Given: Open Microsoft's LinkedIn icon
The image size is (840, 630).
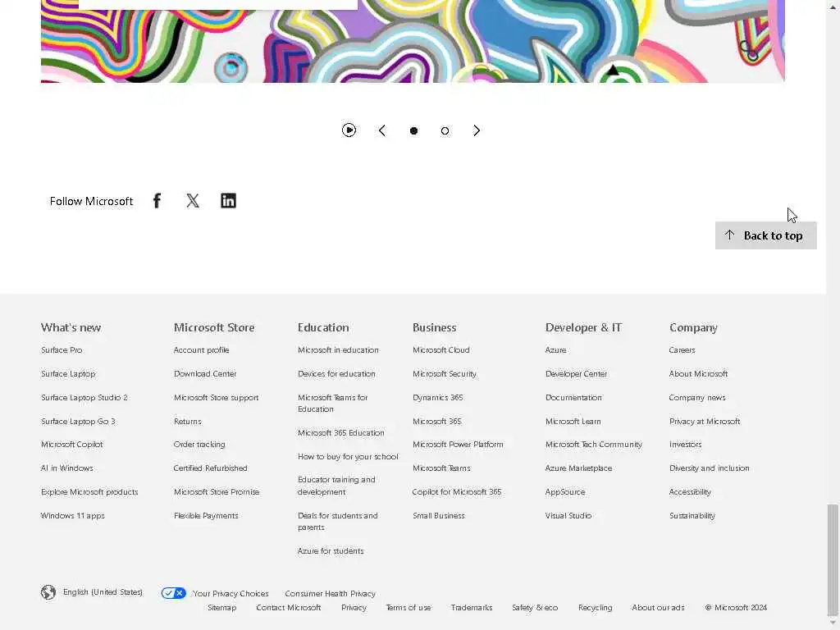Looking at the screenshot, I should (x=228, y=201).
